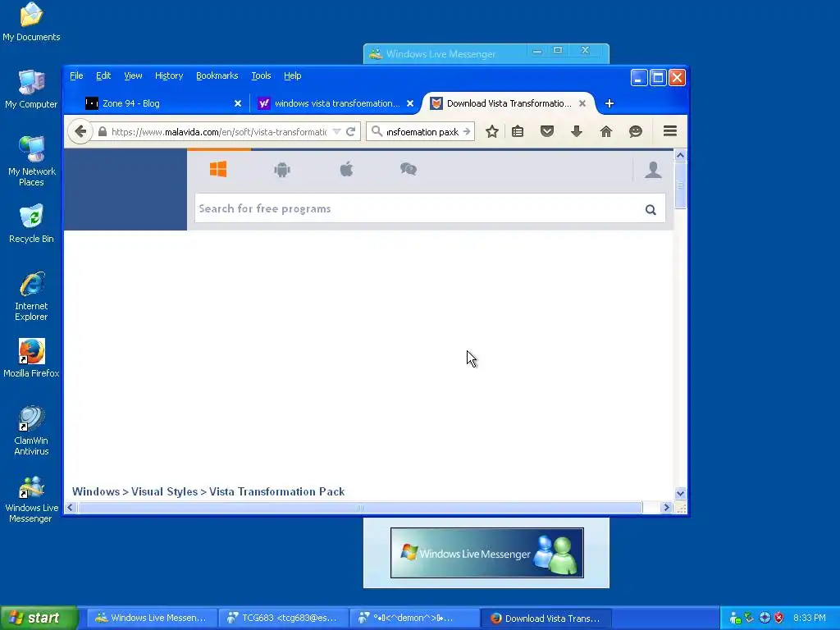Open the downloads arrow icon

tap(577, 131)
